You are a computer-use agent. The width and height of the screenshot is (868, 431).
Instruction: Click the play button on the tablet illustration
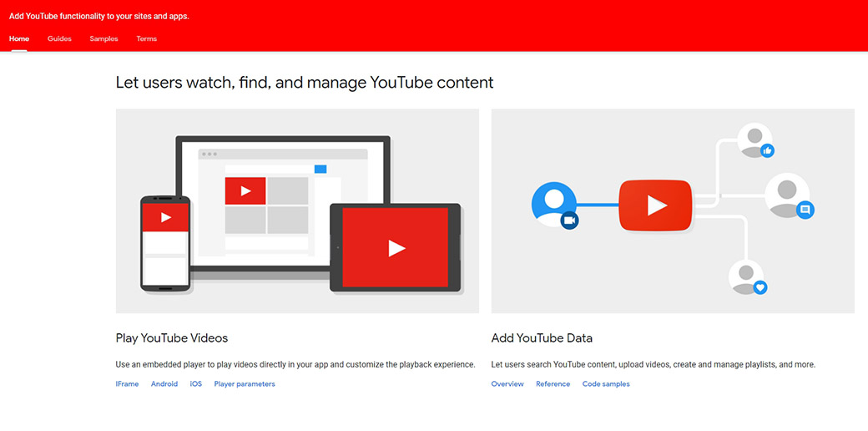coord(396,248)
